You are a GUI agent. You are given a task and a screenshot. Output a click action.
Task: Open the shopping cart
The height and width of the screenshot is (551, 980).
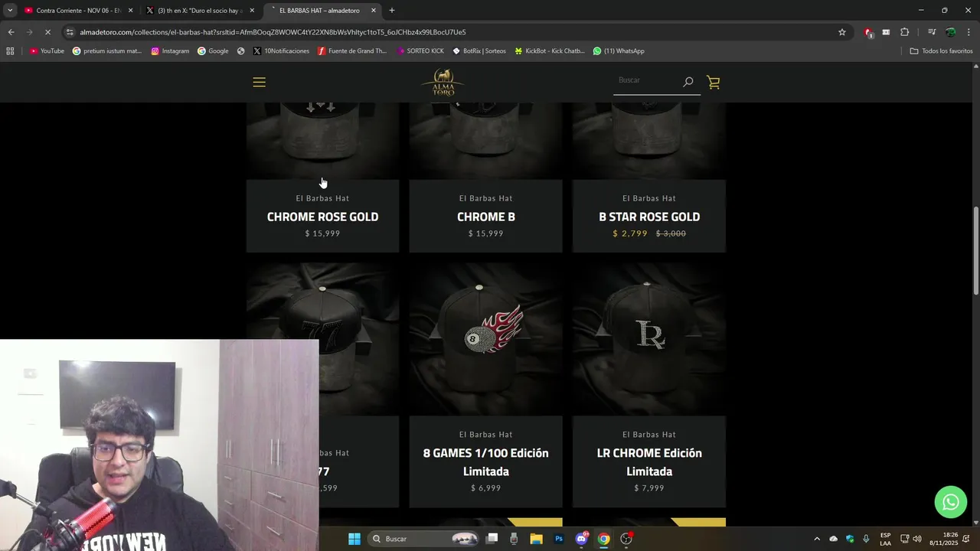[x=714, y=82]
